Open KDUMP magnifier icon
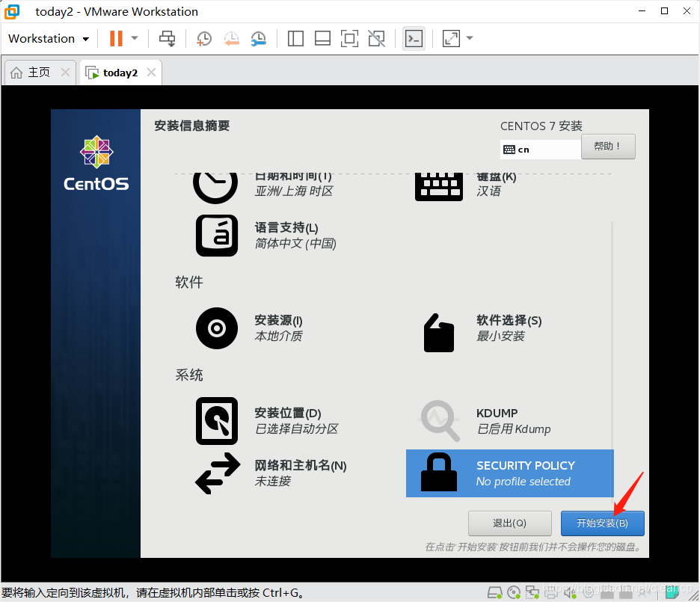Screen dimensions: 700x602 point(439,421)
